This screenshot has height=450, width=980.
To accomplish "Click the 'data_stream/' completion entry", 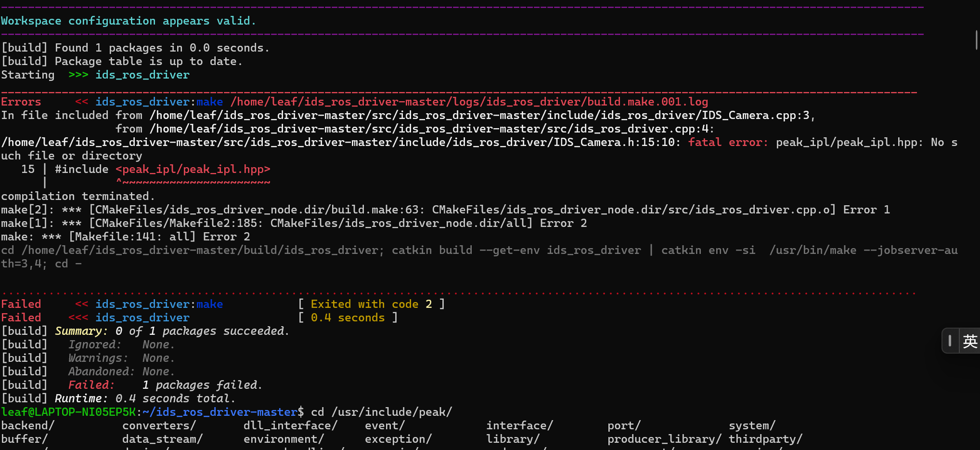I will click(x=163, y=439).
